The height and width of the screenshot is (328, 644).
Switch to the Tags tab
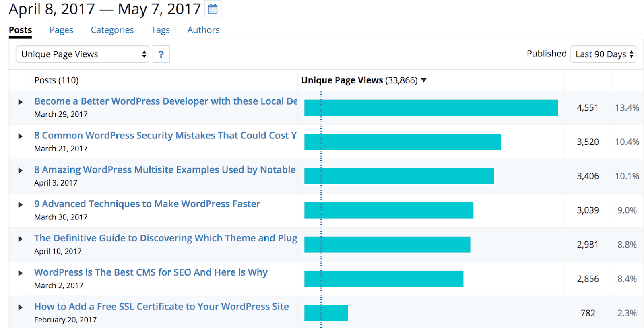pos(160,30)
